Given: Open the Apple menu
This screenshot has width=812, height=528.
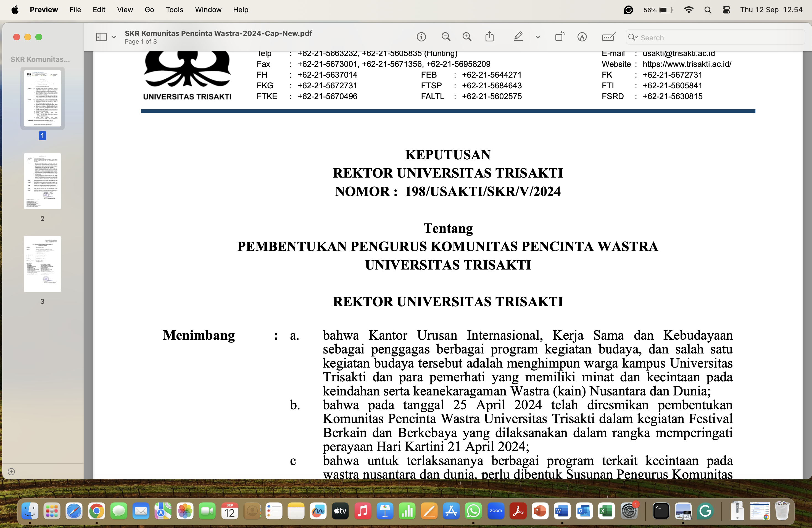Looking at the screenshot, I should 15,10.
